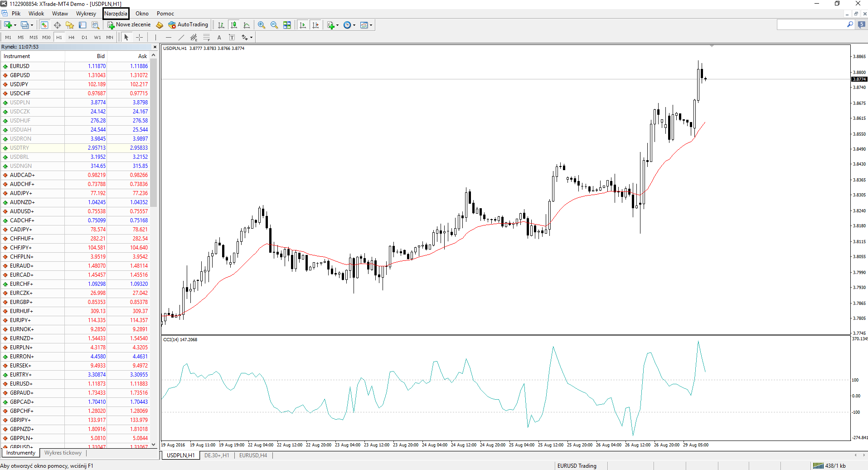
Task: Click the Nowe zlecenie button
Action: (x=129, y=25)
